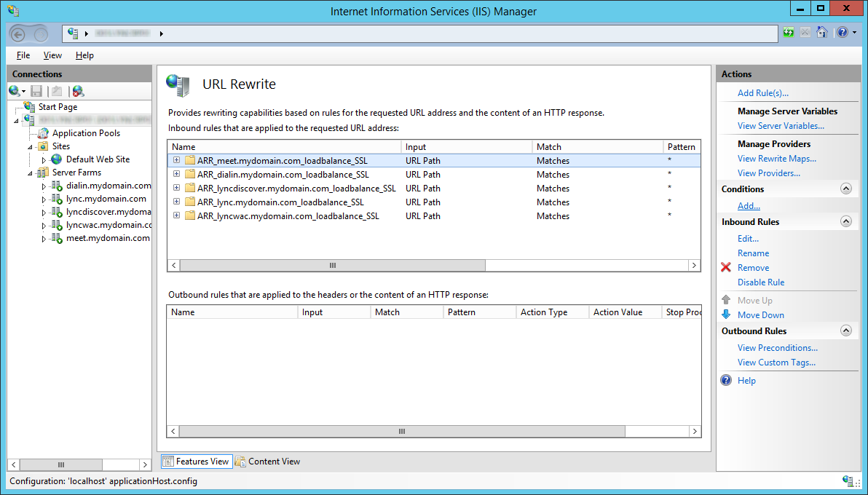868x495 pixels.
Task: Click the inbound rules horizontal scrollbar thumb
Action: 333,265
